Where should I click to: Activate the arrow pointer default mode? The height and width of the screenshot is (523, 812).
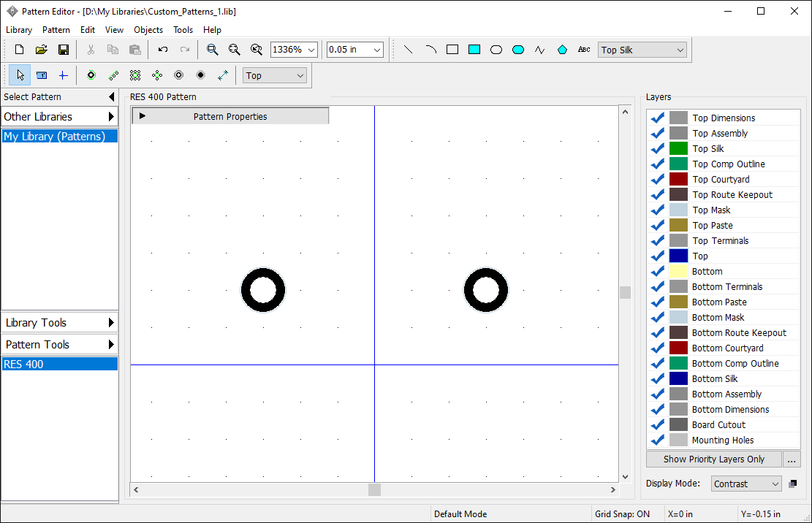coord(20,75)
